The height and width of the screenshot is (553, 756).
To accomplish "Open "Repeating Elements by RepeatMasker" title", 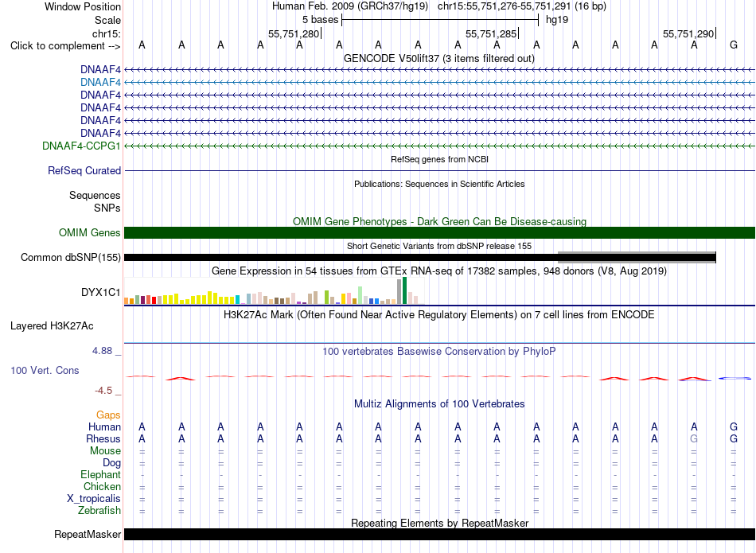I will (439, 523).
